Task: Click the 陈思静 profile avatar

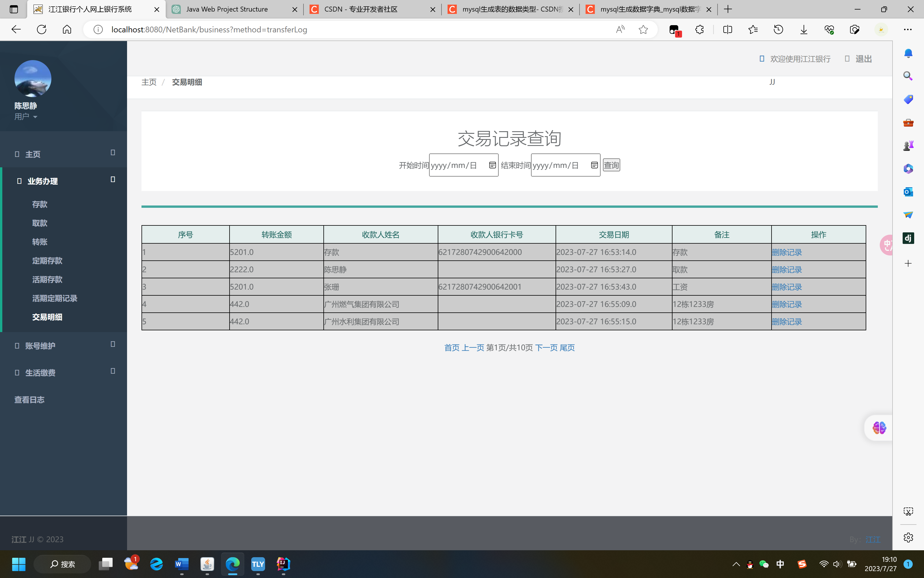Action: pos(33,78)
